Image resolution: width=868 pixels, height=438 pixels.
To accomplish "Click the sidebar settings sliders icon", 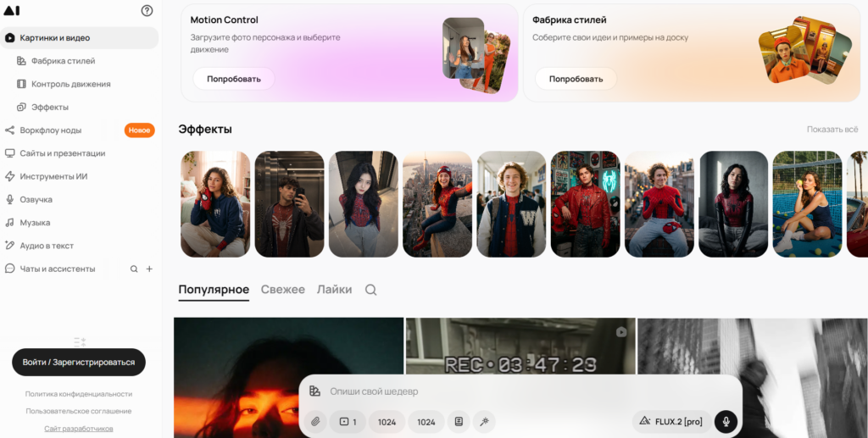I will pos(80,342).
